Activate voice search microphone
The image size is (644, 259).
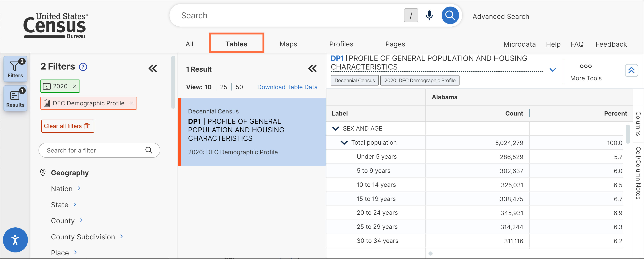tap(429, 15)
